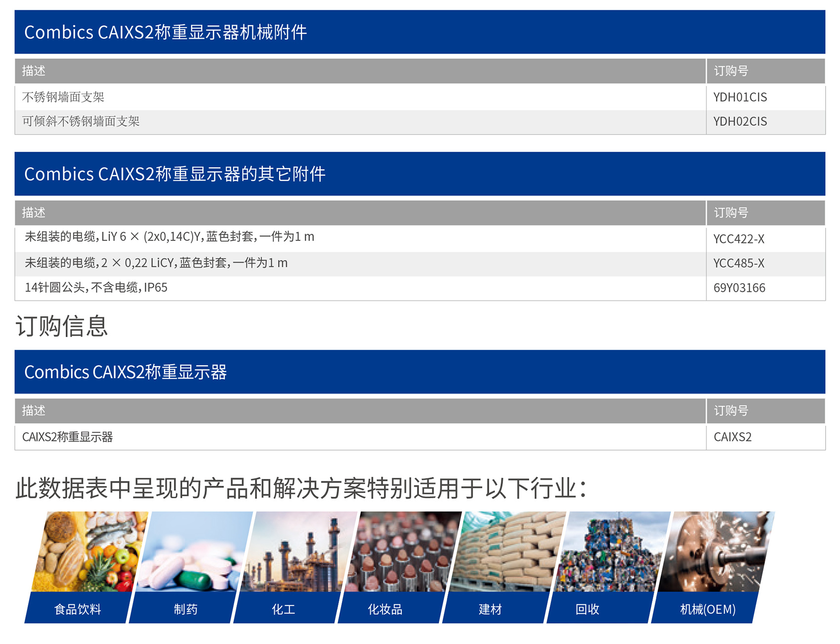840x644 pixels.
Task: Click the CAIXS2称重显示器 description row
Action: click(68, 437)
